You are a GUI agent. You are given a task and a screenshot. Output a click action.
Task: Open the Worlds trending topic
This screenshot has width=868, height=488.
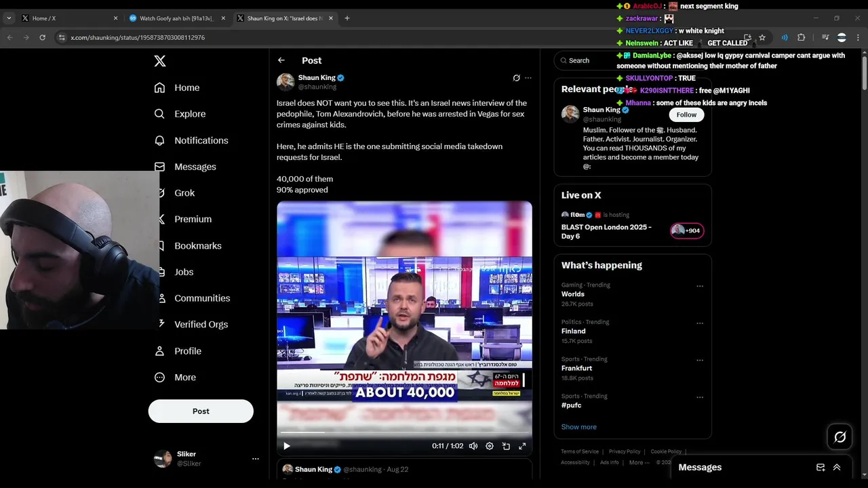tap(573, 294)
